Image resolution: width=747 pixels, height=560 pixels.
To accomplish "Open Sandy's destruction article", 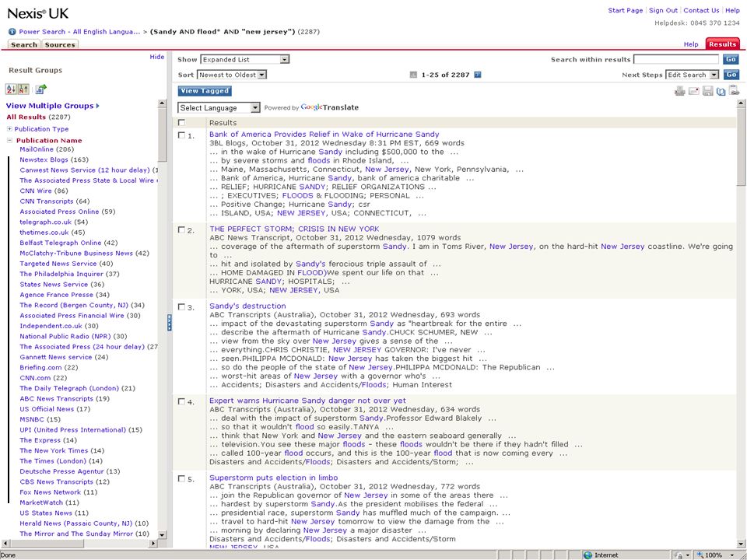I will (x=247, y=306).
